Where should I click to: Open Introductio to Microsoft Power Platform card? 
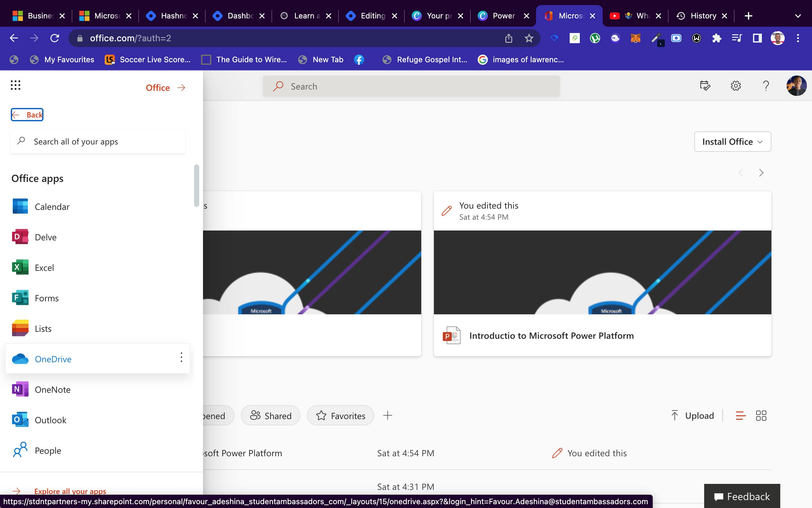(602, 273)
